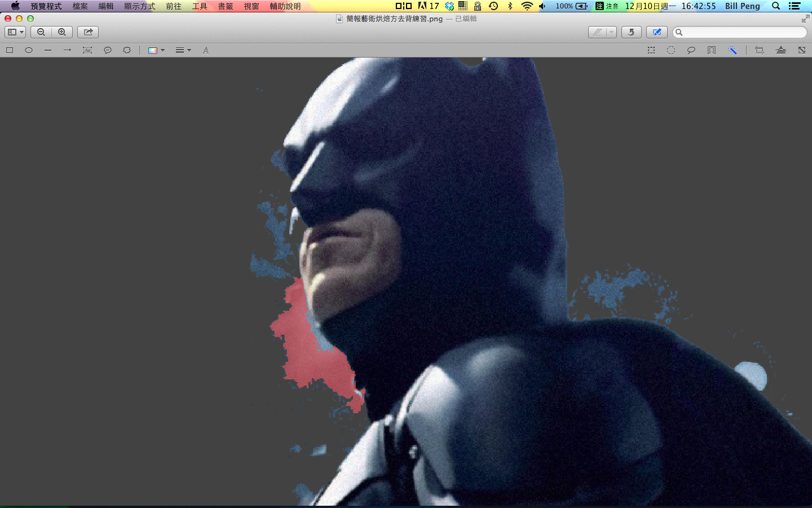
Task: Open Notification Center list icon
Action: point(795,6)
